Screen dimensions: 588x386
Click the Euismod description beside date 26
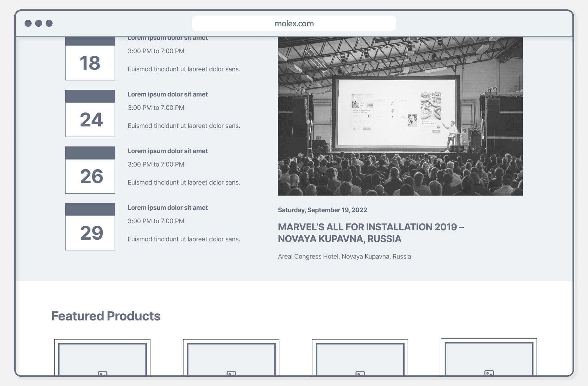(x=184, y=183)
